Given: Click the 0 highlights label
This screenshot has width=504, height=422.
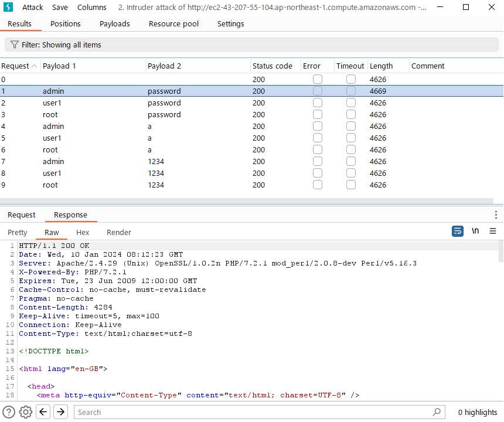Looking at the screenshot, I should (478, 412).
